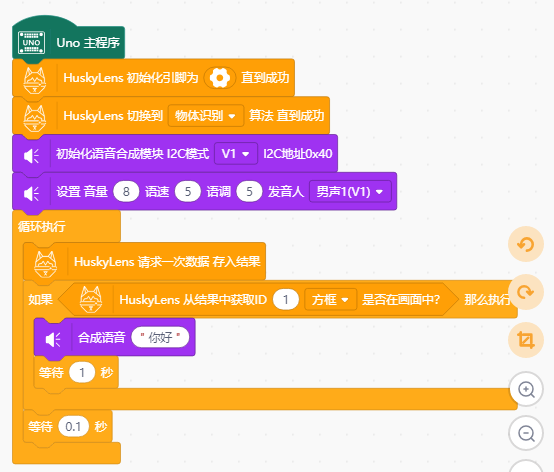Click the 0.1 seconds wait value
Image resolution: width=554 pixels, height=472 pixels.
coord(73,427)
